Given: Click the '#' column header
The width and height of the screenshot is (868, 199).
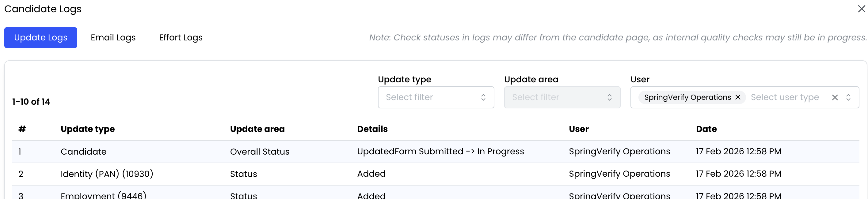Looking at the screenshot, I should (22, 129).
